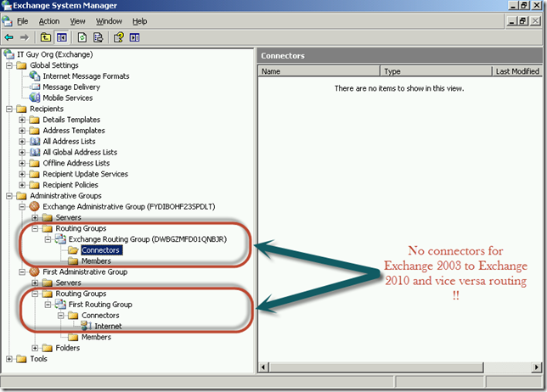This screenshot has height=392, width=547.
Task: Expand the Recipient Policies node
Action: [22, 185]
